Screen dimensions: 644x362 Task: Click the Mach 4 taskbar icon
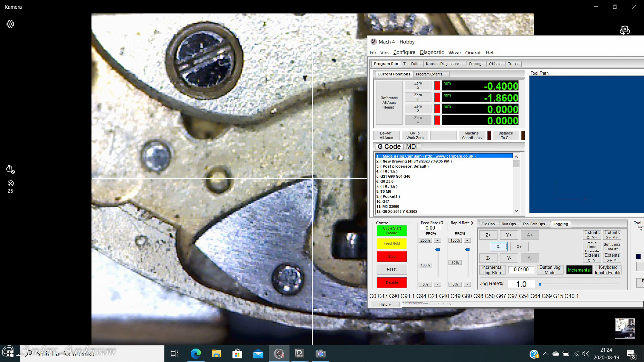(x=279, y=354)
